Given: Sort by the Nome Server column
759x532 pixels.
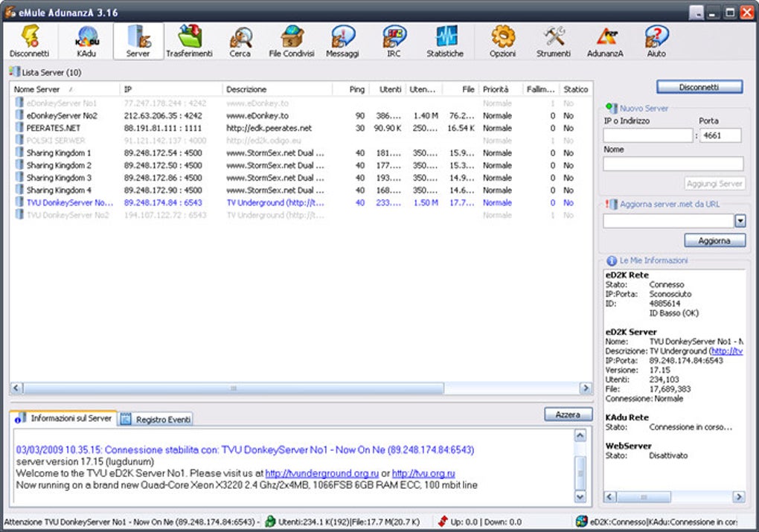Looking at the screenshot, I should pos(65,89).
